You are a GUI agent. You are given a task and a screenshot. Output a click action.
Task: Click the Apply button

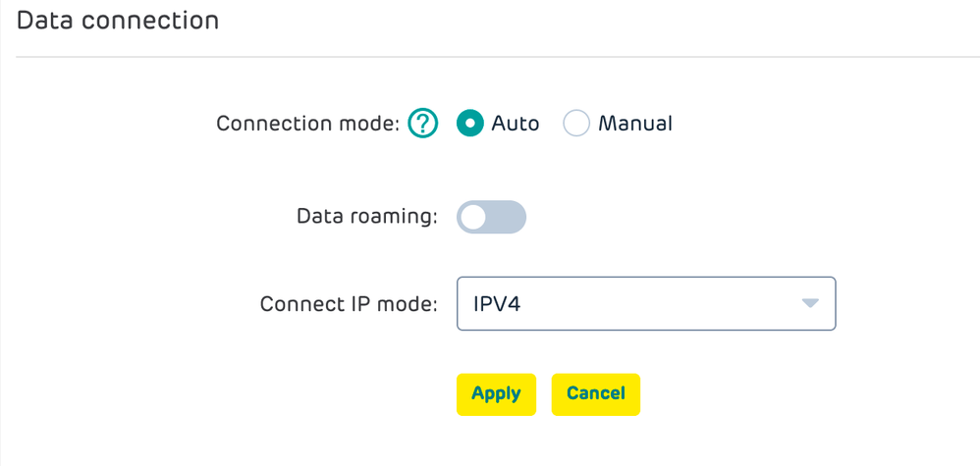(x=496, y=394)
